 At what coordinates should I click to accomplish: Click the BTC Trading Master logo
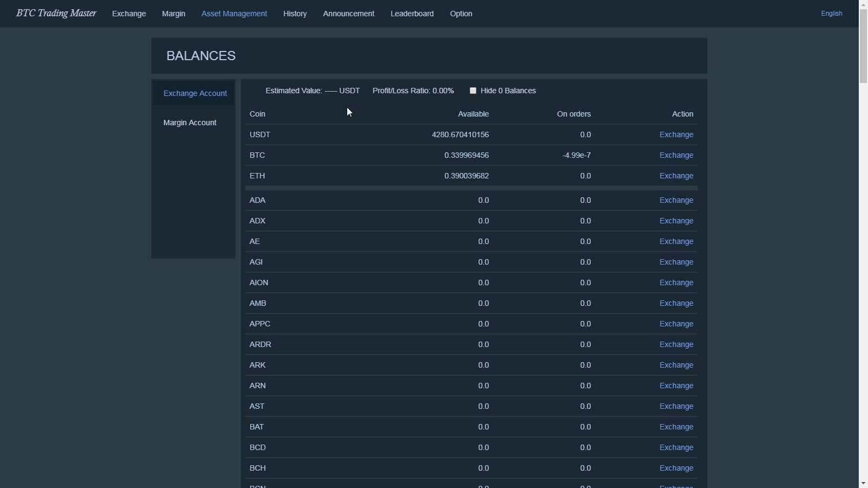[x=55, y=13]
